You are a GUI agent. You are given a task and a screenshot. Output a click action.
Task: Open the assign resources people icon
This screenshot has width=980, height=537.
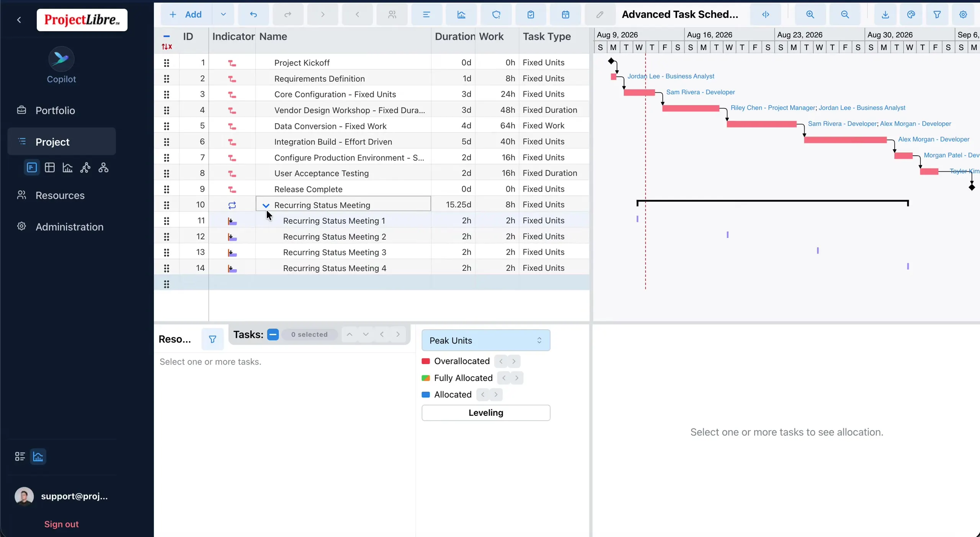[392, 15]
